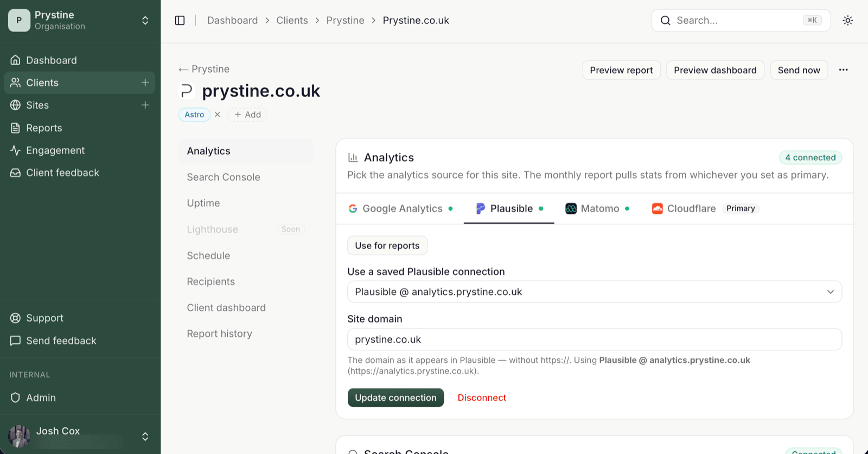
Task: Click the Clients breadcrumb
Action: [292, 21]
